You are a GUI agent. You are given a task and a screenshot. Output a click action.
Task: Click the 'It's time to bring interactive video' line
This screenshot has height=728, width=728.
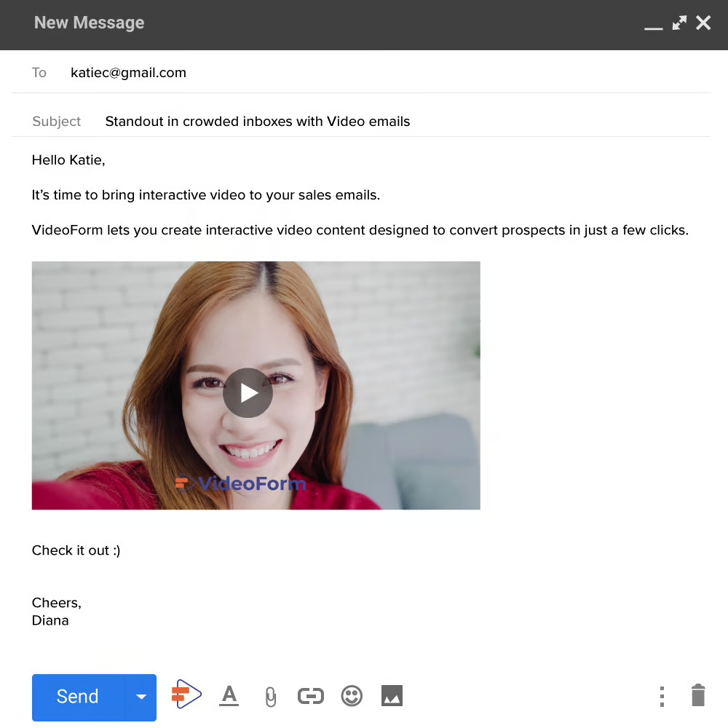206,194
